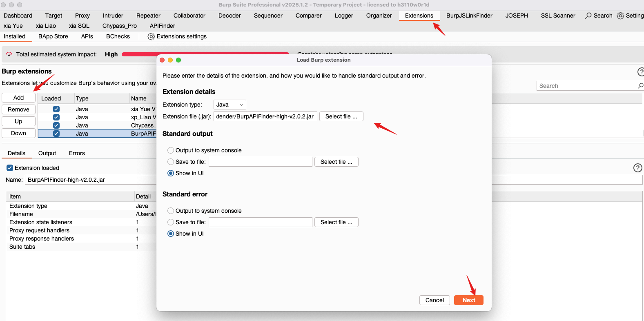Click the Extensions settings gear icon
Image resolution: width=644 pixels, height=321 pixels.
tap(151, 36)
